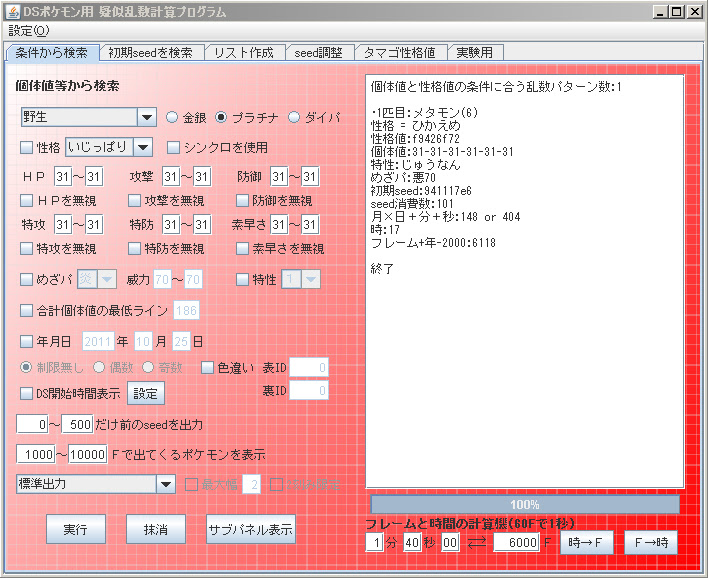The height and width of the screenshot is (578, 708).
Task: Click the 性格値:f9426f72 result line
Action: pos(415,138)
